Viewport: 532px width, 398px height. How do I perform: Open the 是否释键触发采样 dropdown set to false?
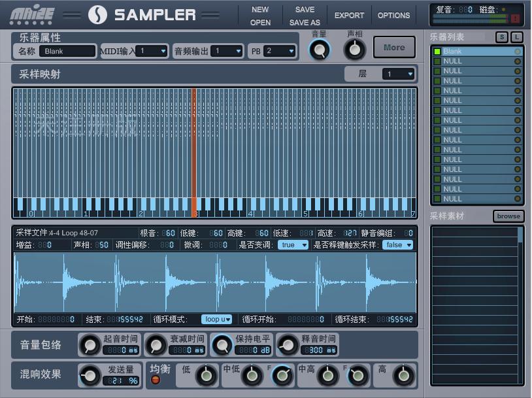click(x=397, y=244)
